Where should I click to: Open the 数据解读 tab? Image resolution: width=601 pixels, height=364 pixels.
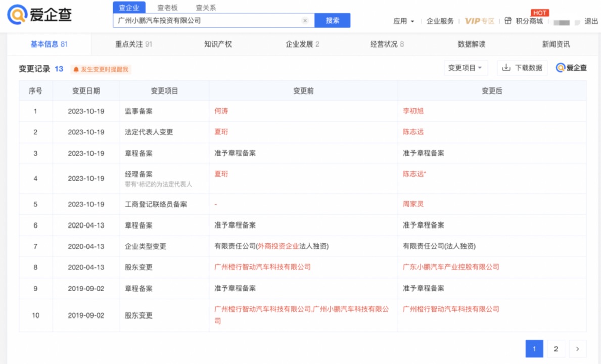pos(472,44)
